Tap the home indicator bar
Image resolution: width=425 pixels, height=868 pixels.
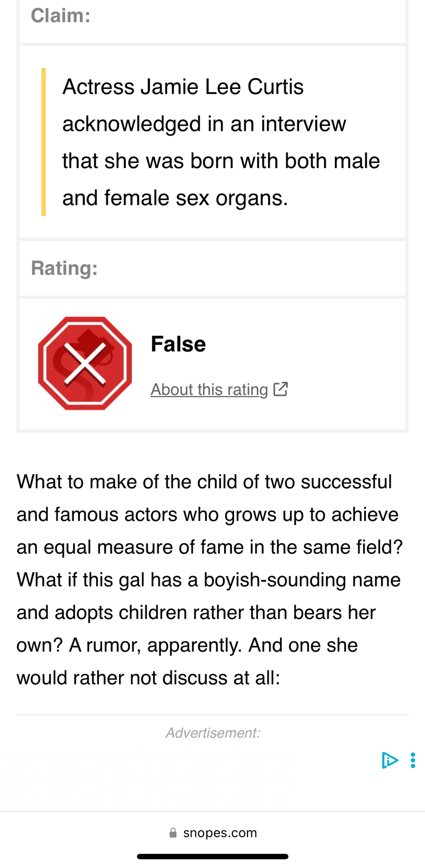[212, 857]
